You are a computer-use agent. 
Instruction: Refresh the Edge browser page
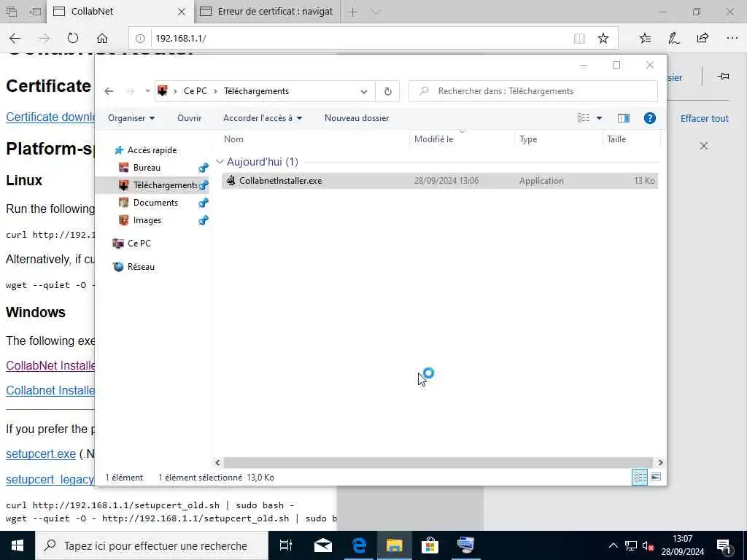72,38
